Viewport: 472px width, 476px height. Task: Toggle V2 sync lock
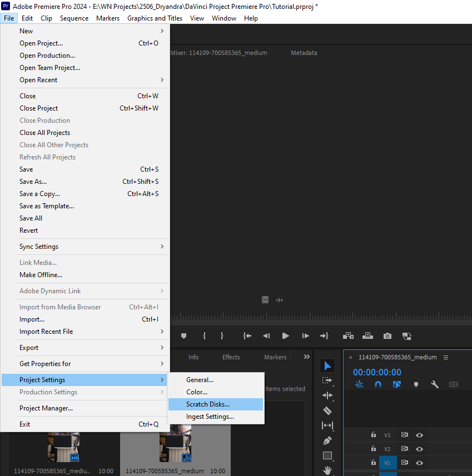[x=404, y=449]
